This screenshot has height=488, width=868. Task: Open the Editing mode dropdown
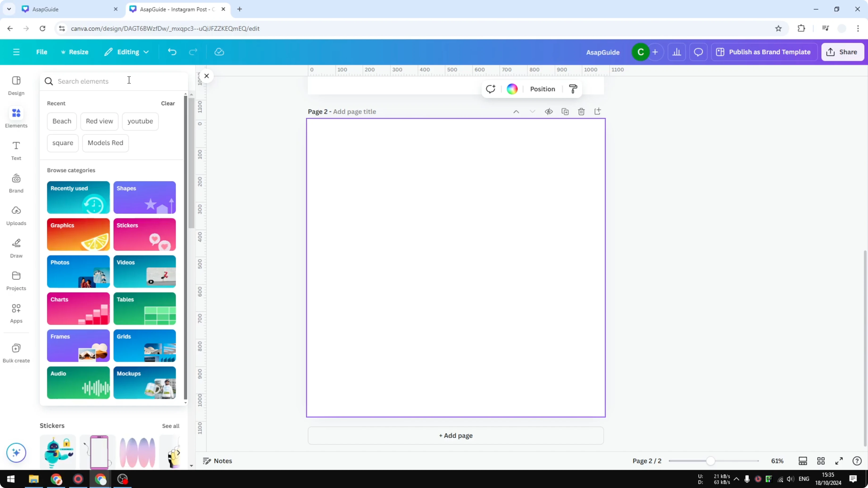pyautogui.click(x=127, y=52)
